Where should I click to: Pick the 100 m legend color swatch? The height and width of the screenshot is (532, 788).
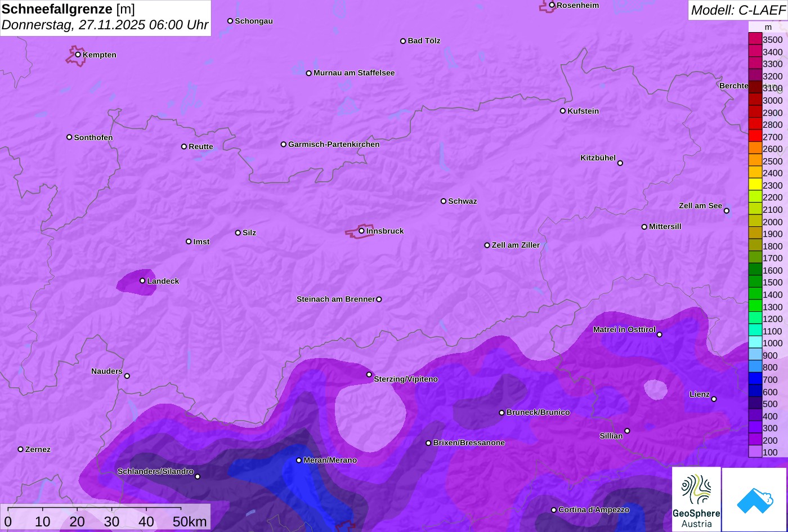point(755,451)
